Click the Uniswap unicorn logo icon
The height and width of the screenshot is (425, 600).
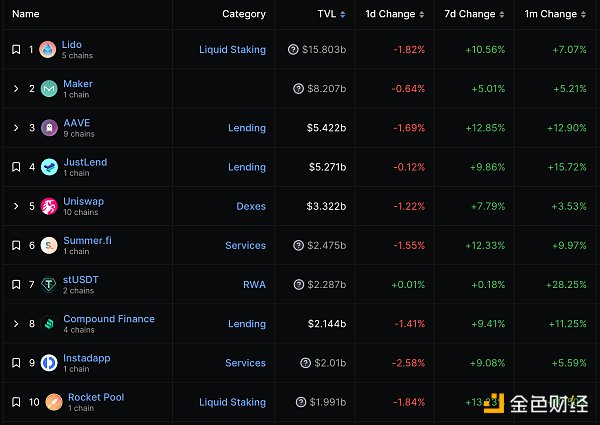(x=47, y=206)
